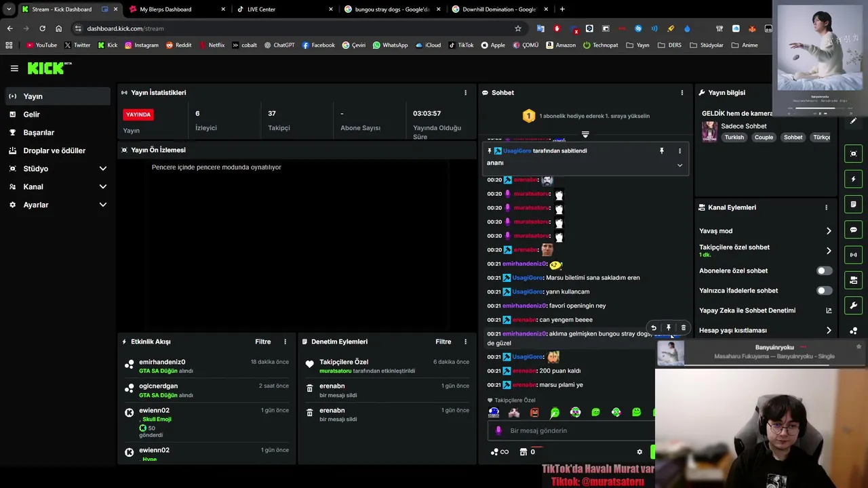Screen dimensions: 868x488
Task: Expand the pinned message chevron in chat
Action: [x=679, y=165]
